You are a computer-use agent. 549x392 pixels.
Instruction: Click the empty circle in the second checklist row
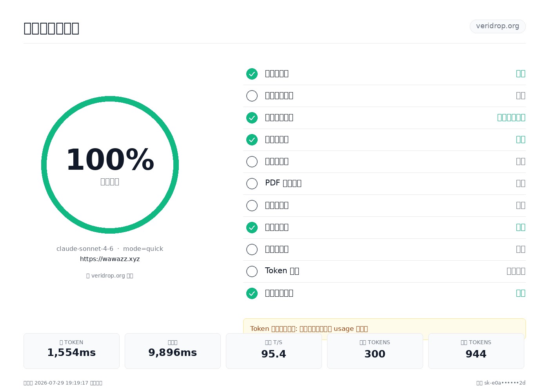(x=252, y=96)
